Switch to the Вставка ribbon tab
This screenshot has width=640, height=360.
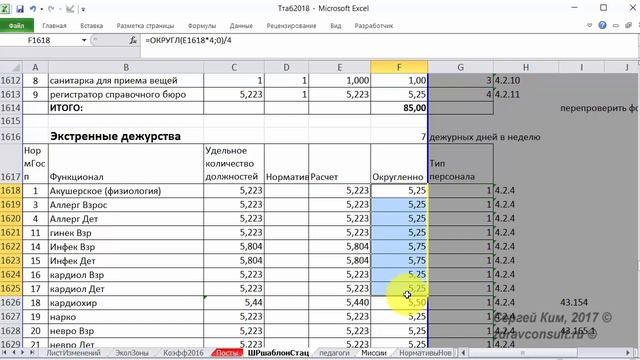[91, 26]
